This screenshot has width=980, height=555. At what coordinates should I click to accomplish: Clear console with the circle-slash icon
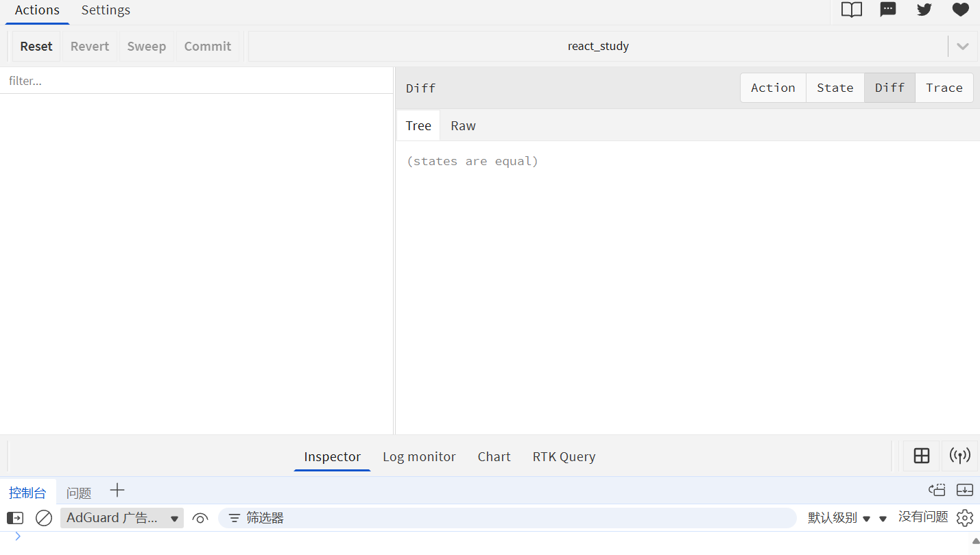click(x=44, y=518)
